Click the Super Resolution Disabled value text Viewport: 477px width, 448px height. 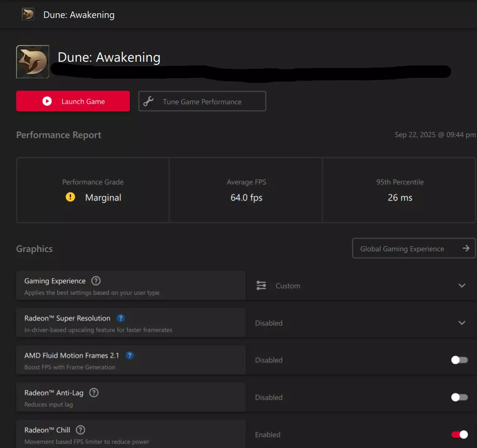[x=268, y=323]
